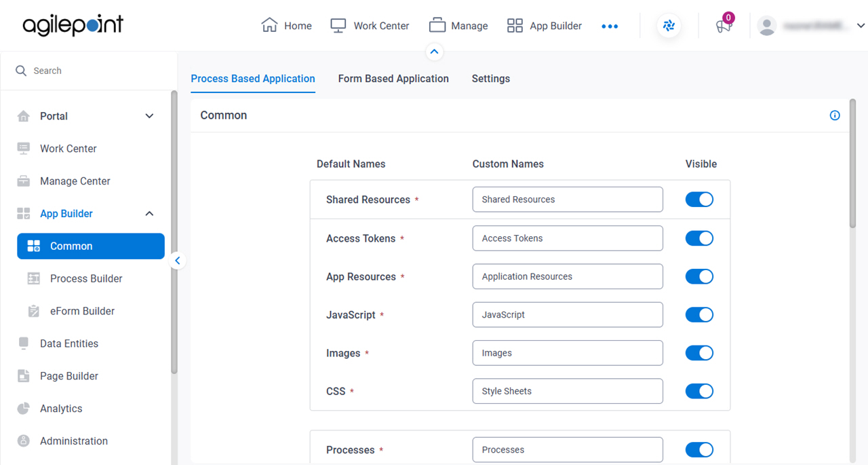Click the "Default Names" column header
The image size is (868, 465).
click(x=351, y=164)
